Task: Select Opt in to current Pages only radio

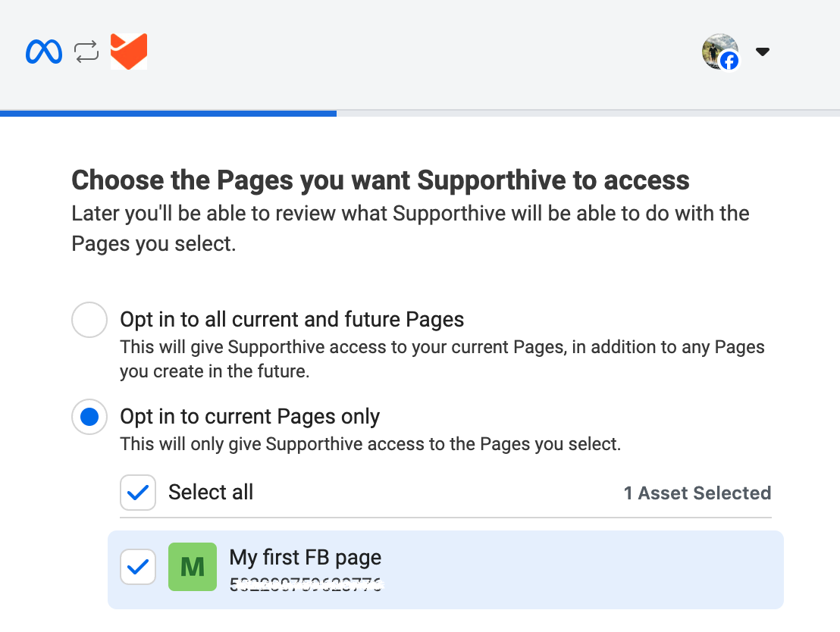Action: coord(89,417)
